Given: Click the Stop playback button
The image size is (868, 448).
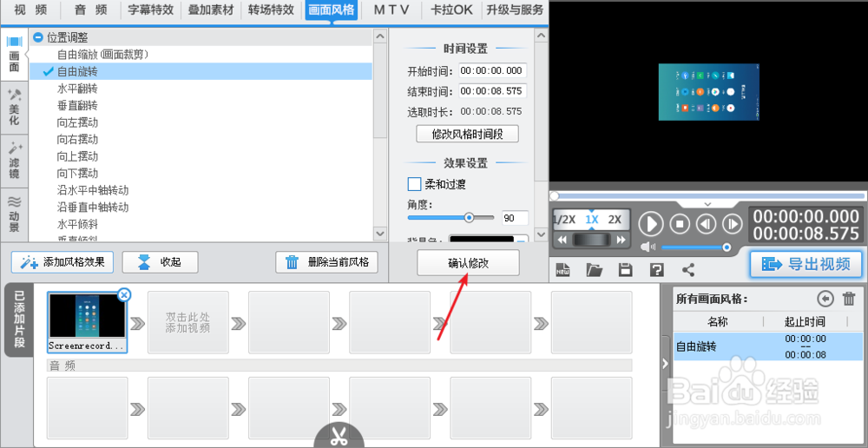Looking at the screenshot, I should coord(680,224).
